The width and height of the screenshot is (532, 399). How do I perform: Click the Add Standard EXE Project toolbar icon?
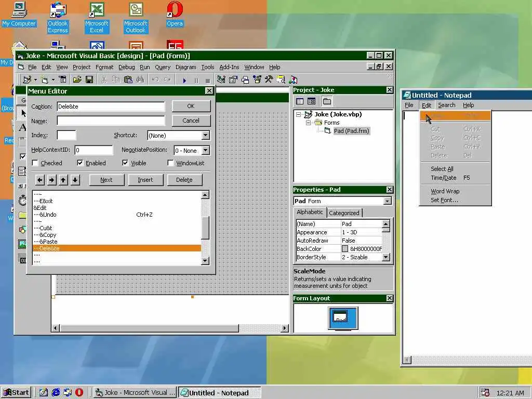click(27, 79)
